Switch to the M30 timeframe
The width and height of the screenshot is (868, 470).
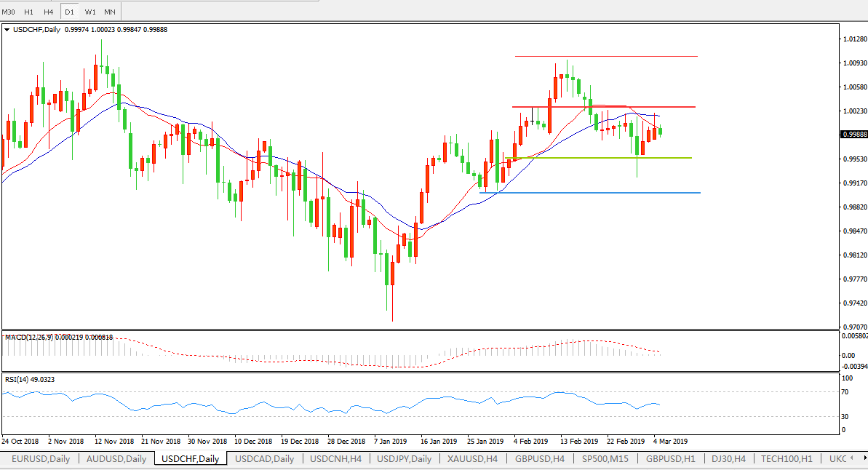coord(9,12)
